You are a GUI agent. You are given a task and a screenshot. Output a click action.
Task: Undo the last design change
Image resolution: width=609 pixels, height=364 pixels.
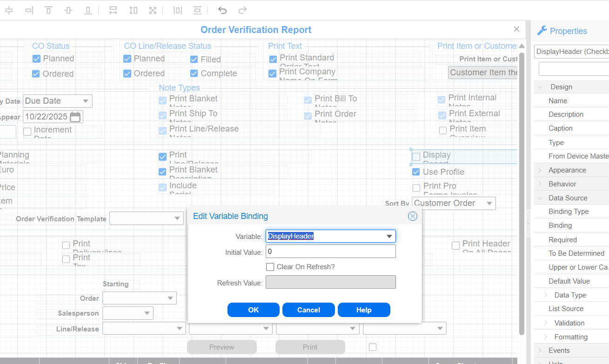click(x=222, y=10)
